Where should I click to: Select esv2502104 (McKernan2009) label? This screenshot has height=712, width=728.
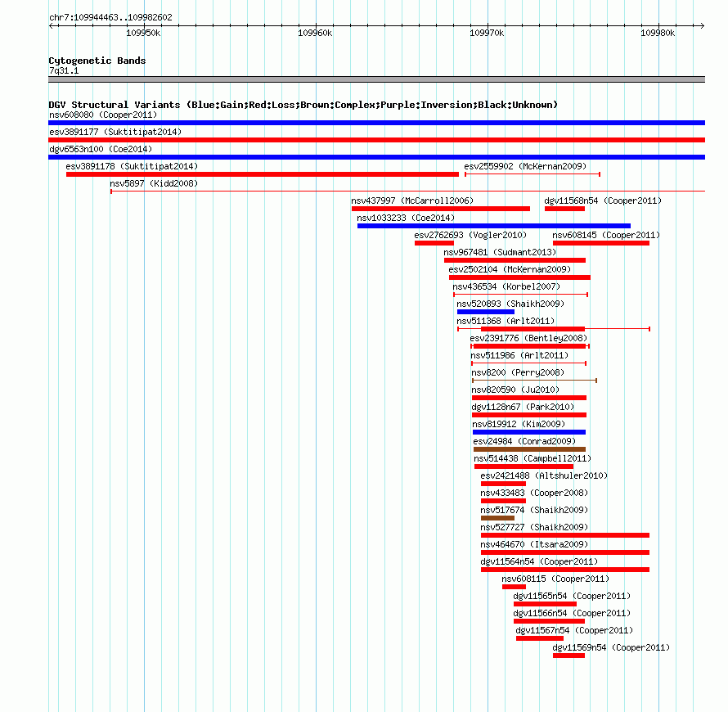(x=510, y=269)
